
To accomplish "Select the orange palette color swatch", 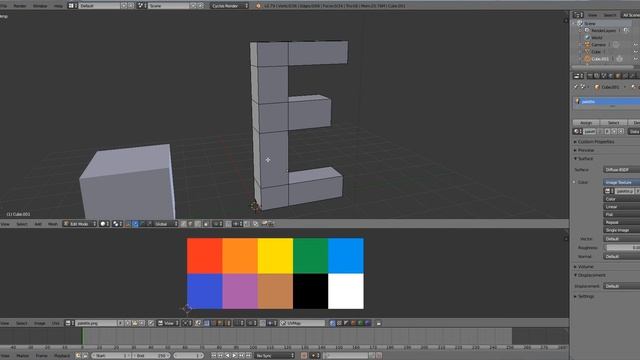I will 240,256.
